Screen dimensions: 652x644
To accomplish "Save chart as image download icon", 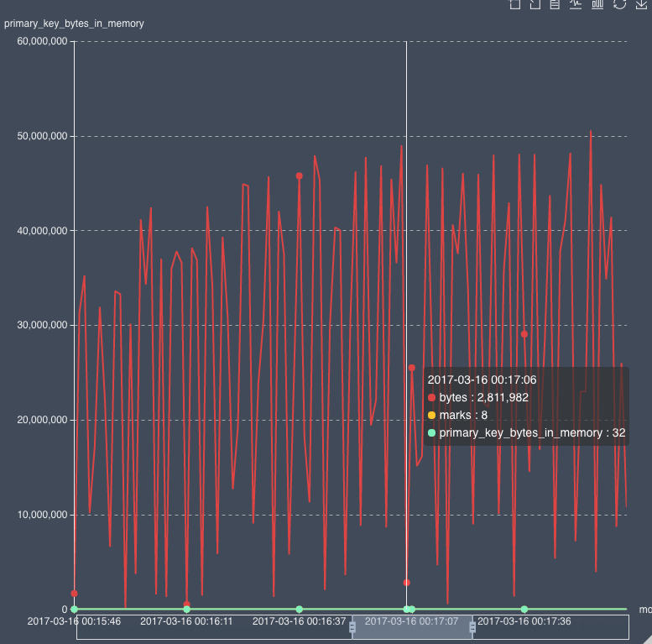I will tap(642, 4).
